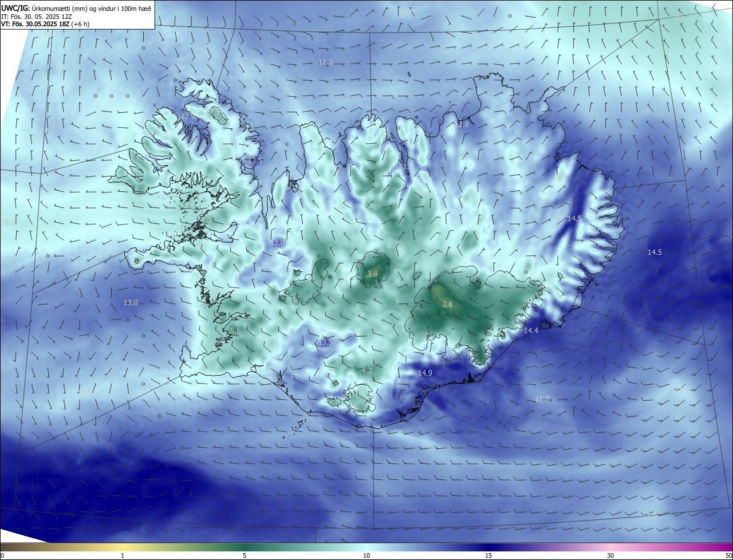Click the 13.0 value west of Iceland
This screenshot has width=733, height=560.
pyautogui.click(x=131, y=302)
